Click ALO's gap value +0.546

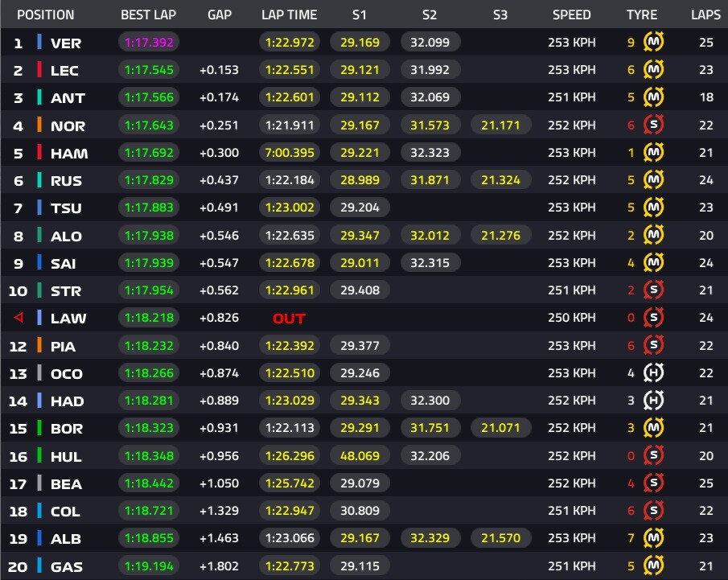[x=219, y=236]
